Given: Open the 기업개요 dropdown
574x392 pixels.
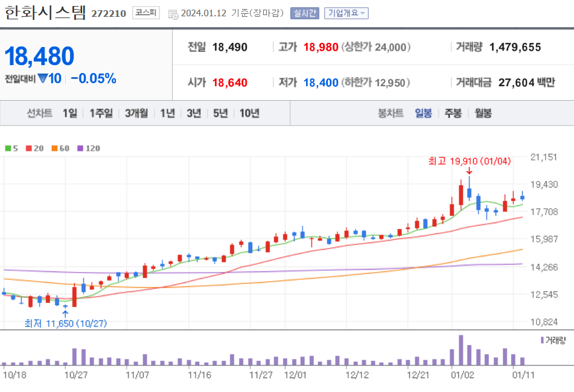Looking at the screenshot, I should 346,13.
